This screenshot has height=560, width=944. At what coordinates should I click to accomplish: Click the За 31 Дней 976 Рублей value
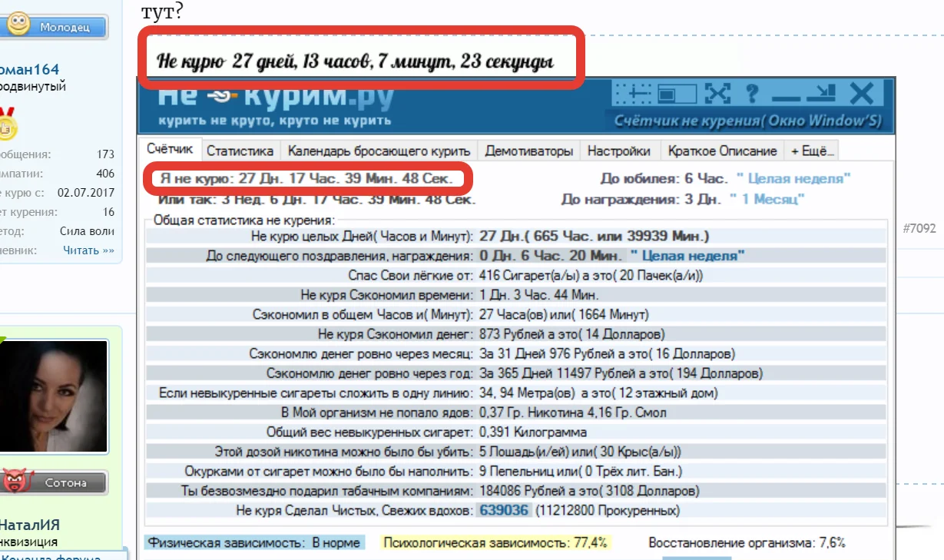[x=607, y=354]
